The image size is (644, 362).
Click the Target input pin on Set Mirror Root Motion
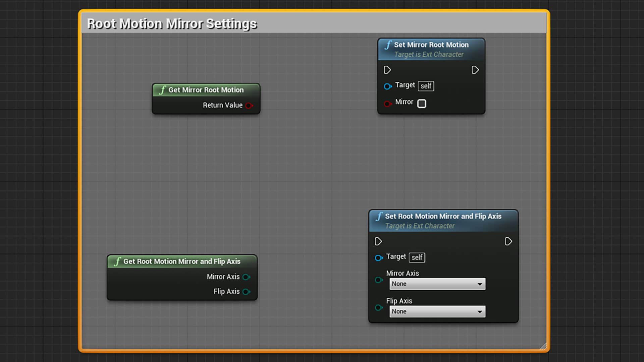388,86
